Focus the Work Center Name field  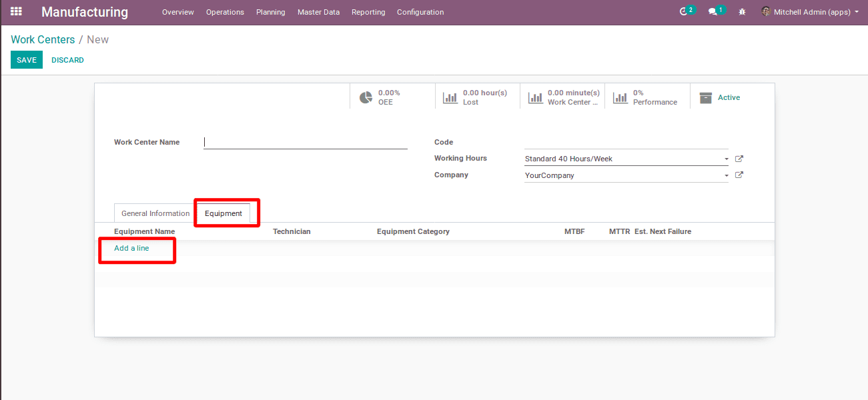click(306, 142)
